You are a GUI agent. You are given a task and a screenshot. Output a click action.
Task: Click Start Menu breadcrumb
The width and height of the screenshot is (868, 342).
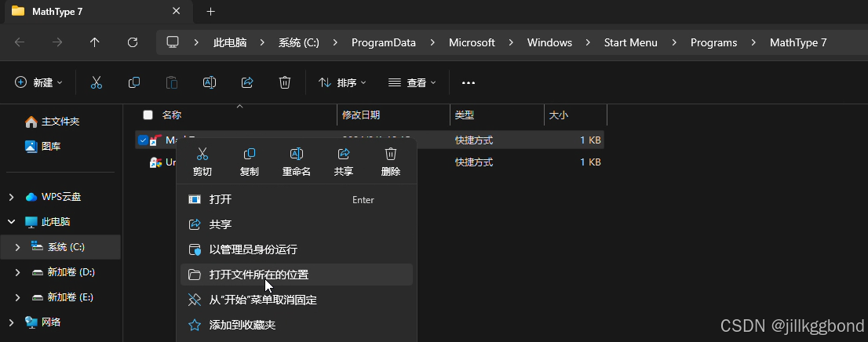[630, 42]
